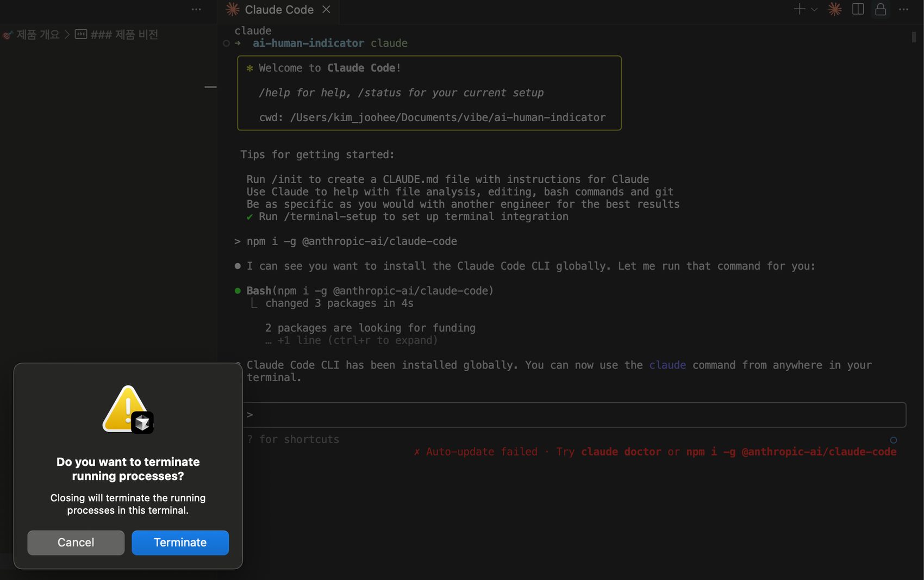
Task: Click the lock icon in the editor toolbar
Action: [881, 9]
